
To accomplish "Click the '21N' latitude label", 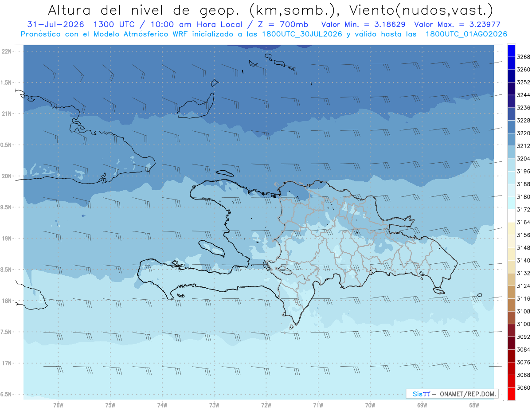I will pos(6,114).
